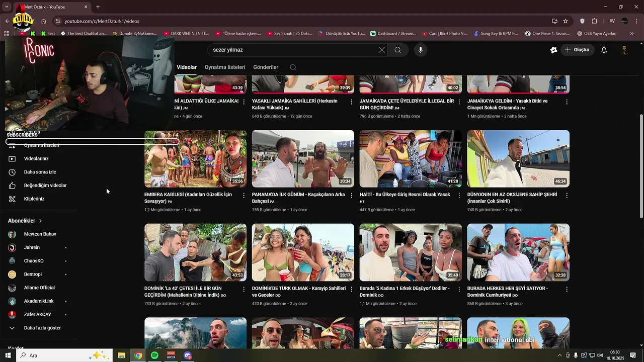The width and height of the screenshot is (644, 362).
Task: Open menu for BURADA HERKES HER ŞEYİ SATIYOR
Action: pos(567,289)
